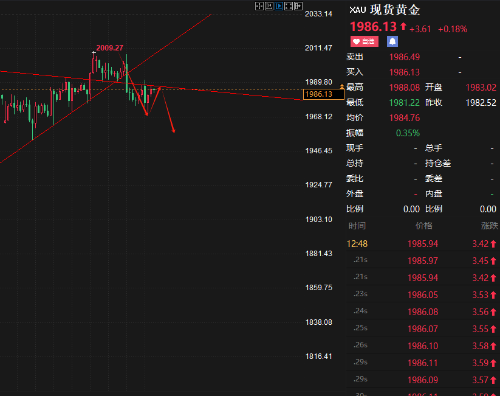Viewport: 500px width, 396px height.
Task: Select the tick row priced 1985.97
Action: point(422,261)
